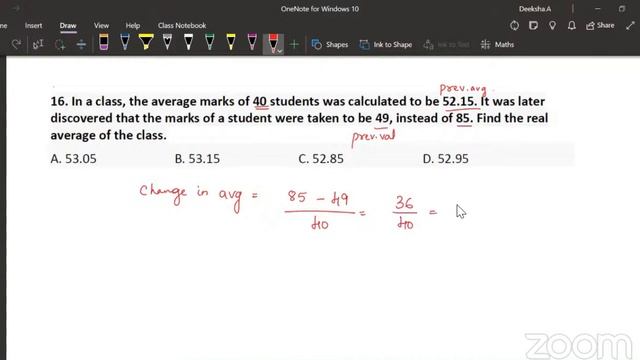Image resolution: width=640 pixels, height=360 pixels.
Task: Click answer option C. 52.85
Action: [321, 158]
